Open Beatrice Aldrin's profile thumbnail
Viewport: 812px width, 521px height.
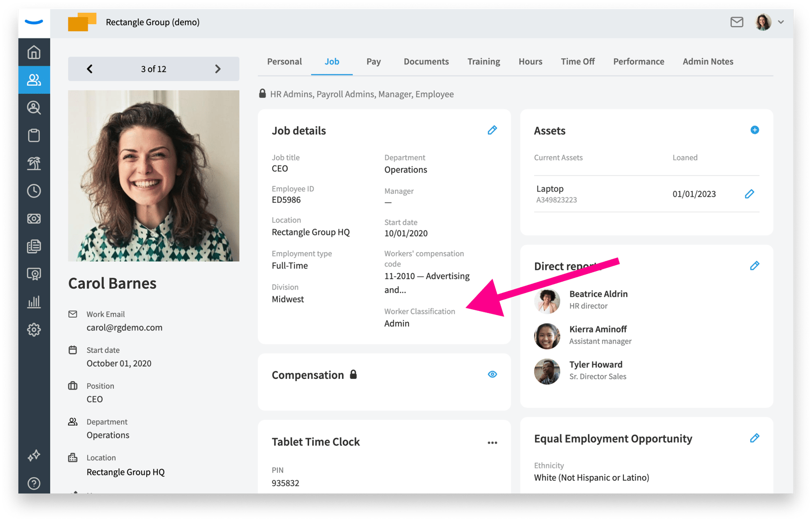tap(547, 301)
